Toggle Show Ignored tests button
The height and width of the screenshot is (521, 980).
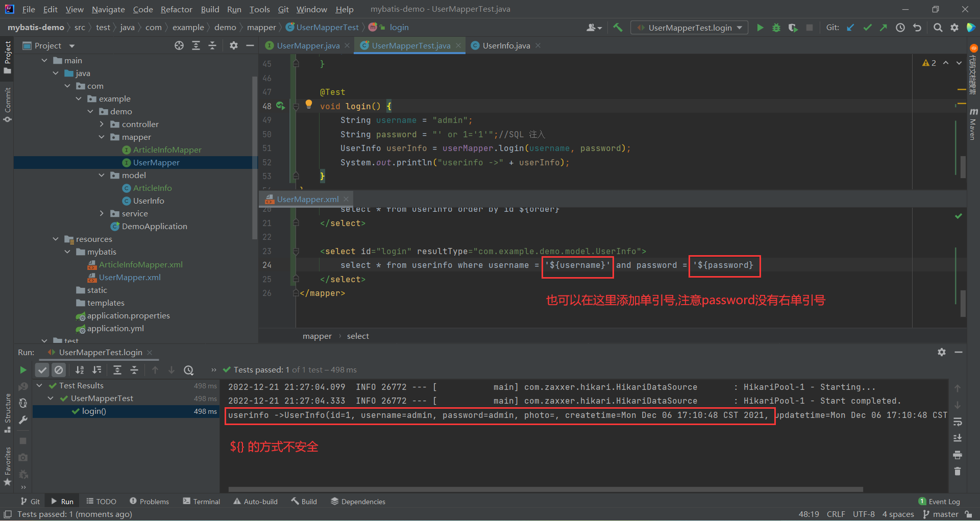59,370
